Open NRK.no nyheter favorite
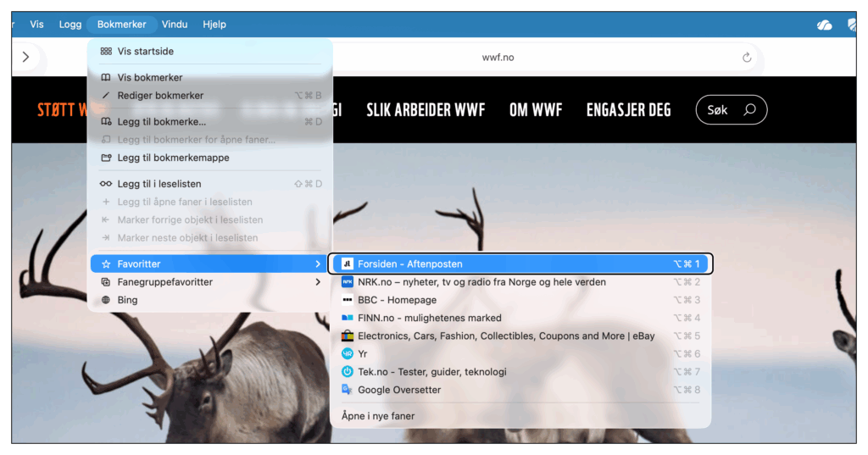 (520, 282)
